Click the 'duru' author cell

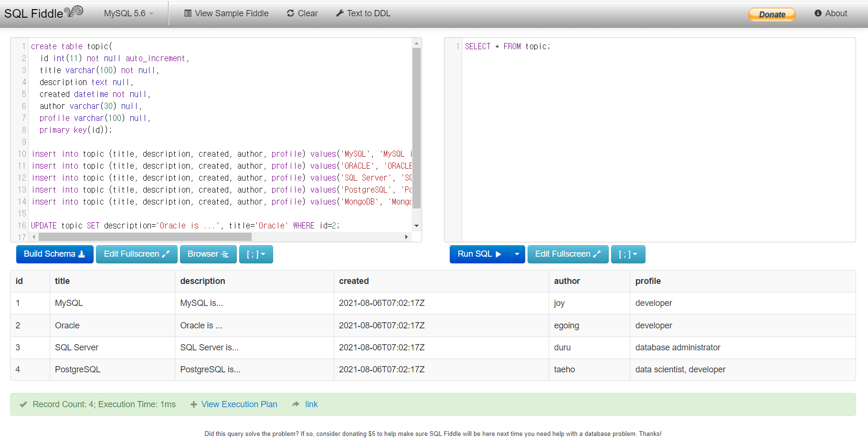point(589,347)
